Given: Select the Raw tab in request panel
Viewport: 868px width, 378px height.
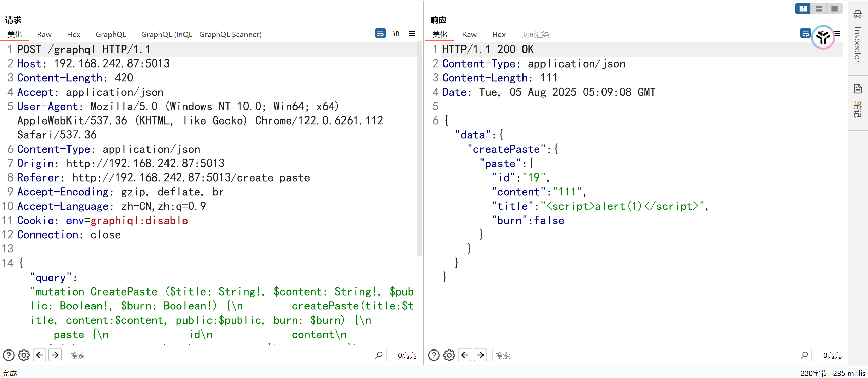Looking at the screenshot, I should 44,34.
